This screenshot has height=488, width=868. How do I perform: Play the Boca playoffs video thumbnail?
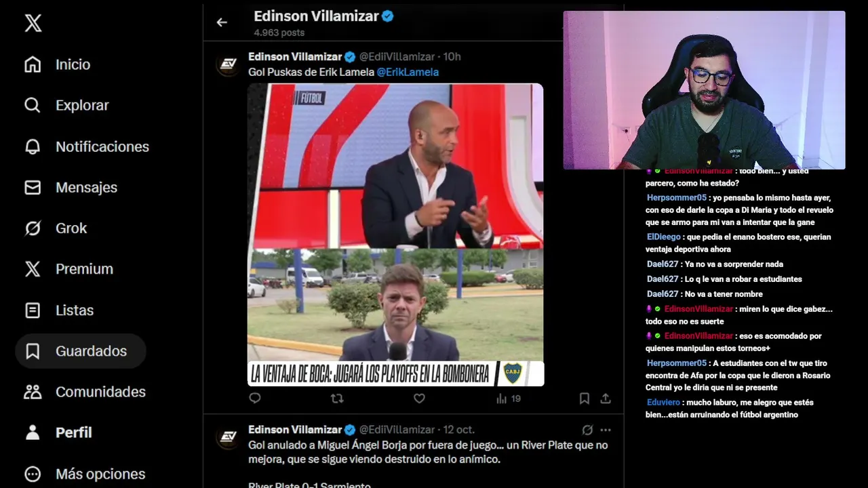(395, 235)
